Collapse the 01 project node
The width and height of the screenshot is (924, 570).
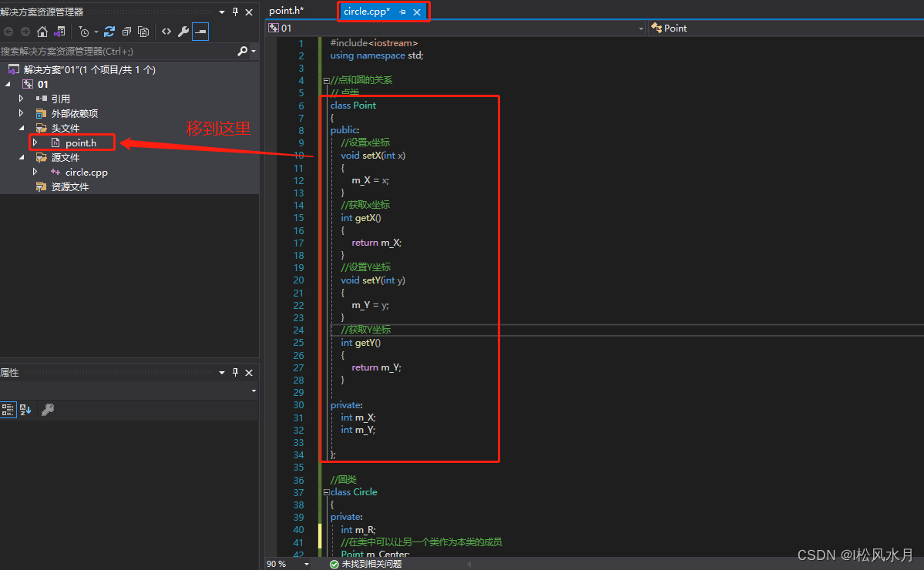click(x=8, y=84)
